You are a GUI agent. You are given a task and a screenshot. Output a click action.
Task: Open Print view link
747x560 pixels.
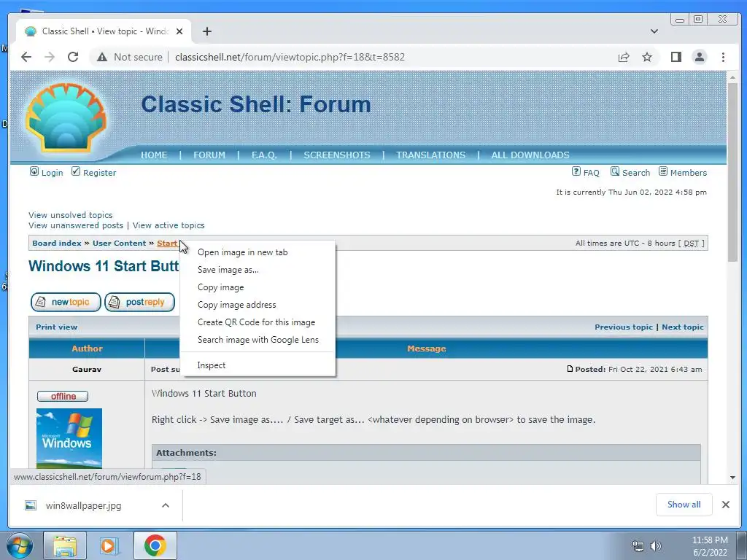coord(56,327)
